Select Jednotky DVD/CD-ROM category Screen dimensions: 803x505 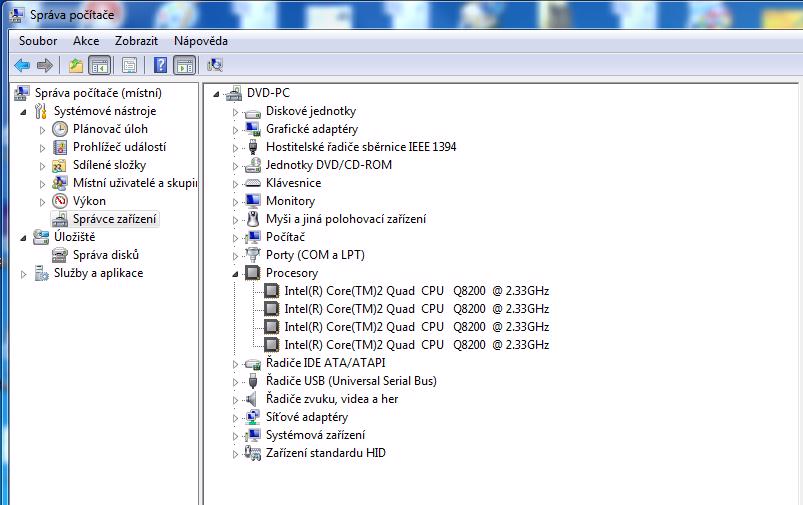pyautogui.click(x=329, y=165)
